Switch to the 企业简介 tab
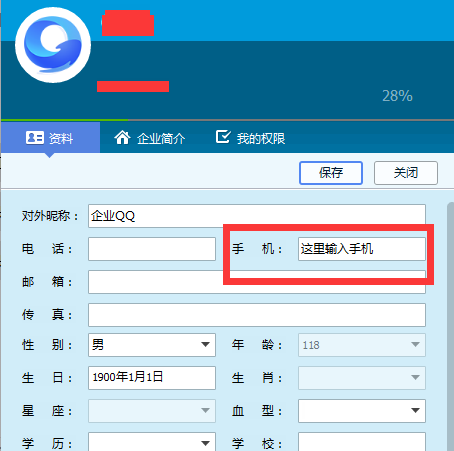454x451 pixels. [x=150, y=138]
